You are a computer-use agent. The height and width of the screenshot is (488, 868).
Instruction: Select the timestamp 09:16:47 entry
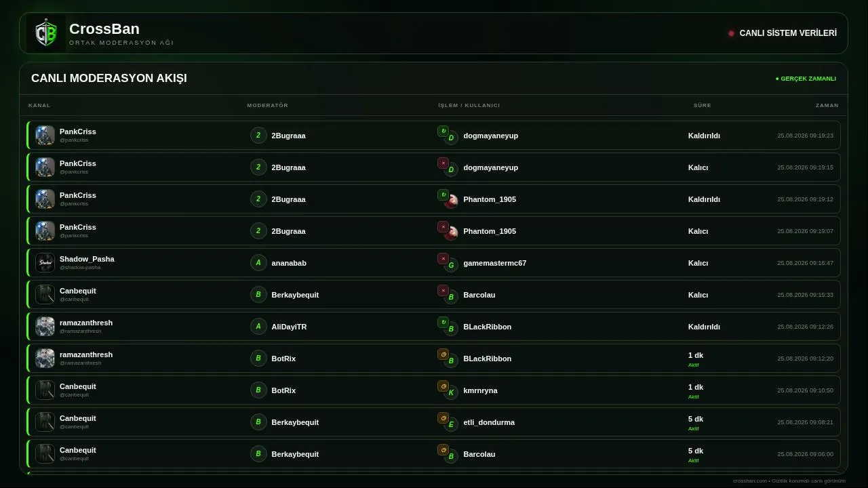(x=805, y=263)
